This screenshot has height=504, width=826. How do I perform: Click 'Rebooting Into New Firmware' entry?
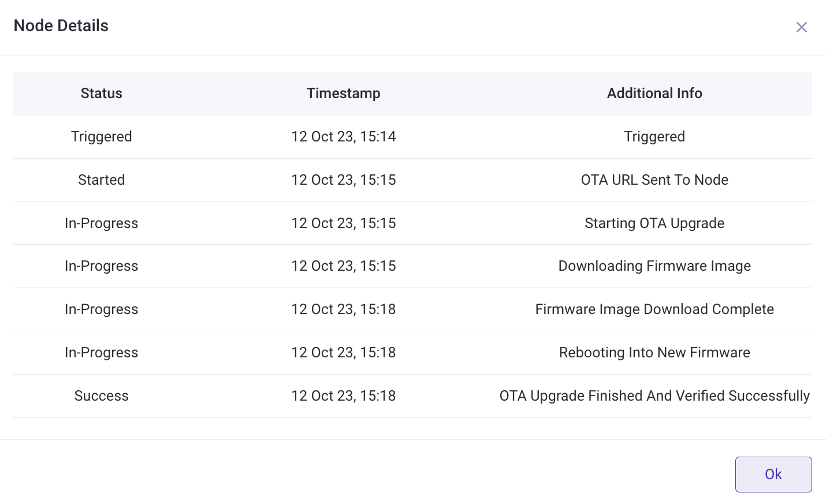pos(654,353)
